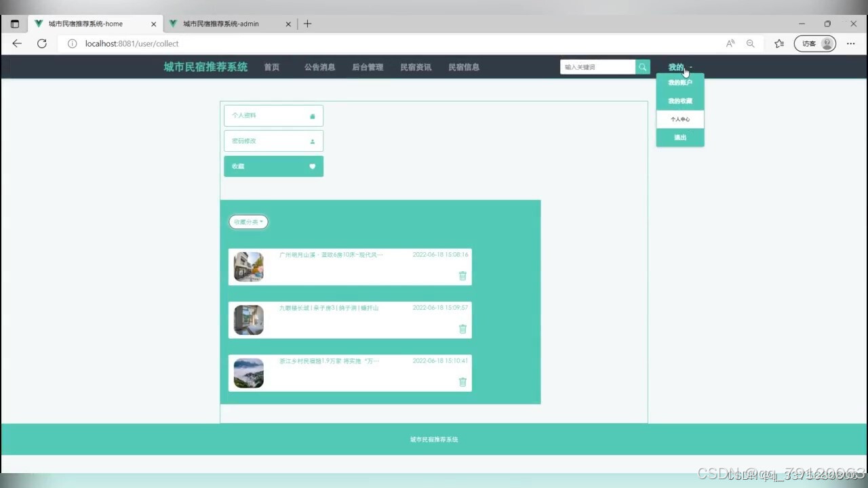Delete the 九眼楼长城 collection entry
The height and width of the screenshot is (488, 868).
(x=462, y=329)
